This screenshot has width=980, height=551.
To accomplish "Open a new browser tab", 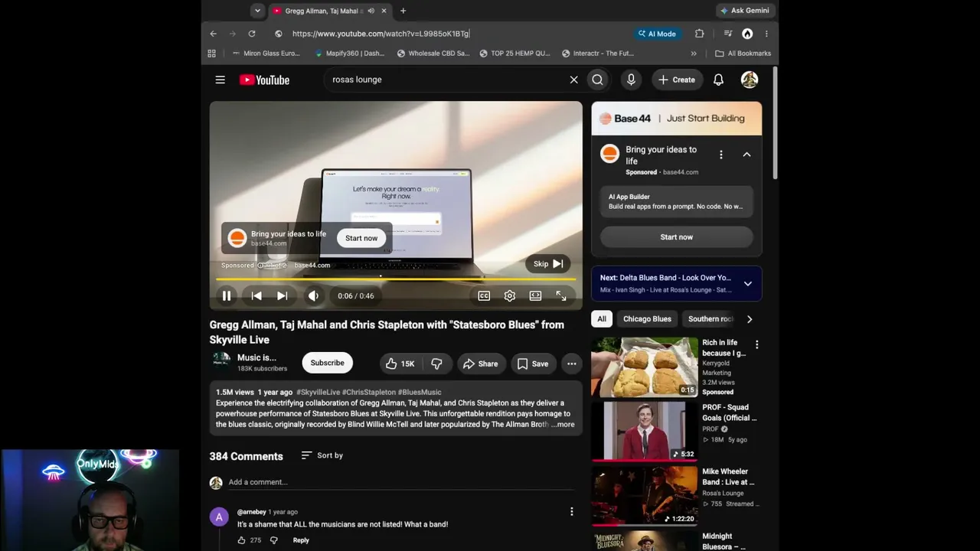I will [403, 11].
